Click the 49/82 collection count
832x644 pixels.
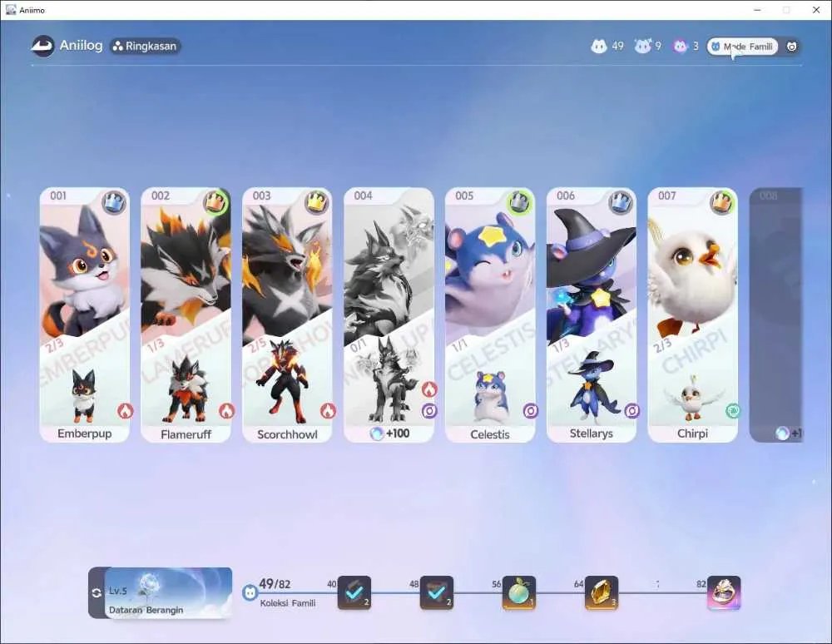click(x=275, y=584)
